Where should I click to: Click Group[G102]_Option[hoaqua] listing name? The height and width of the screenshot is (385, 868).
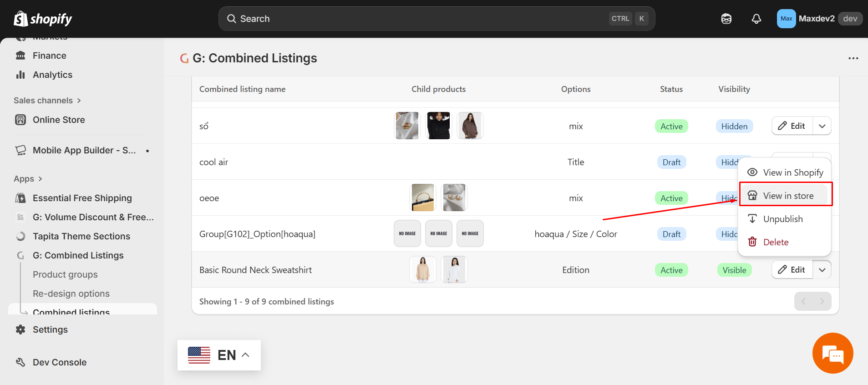click(x=257, y=234)
